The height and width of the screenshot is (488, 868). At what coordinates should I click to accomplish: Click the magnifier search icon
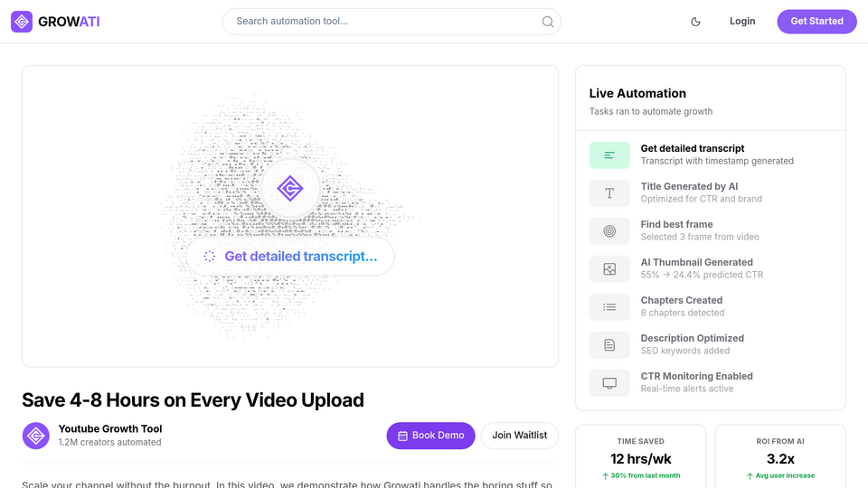click(548, 22)
